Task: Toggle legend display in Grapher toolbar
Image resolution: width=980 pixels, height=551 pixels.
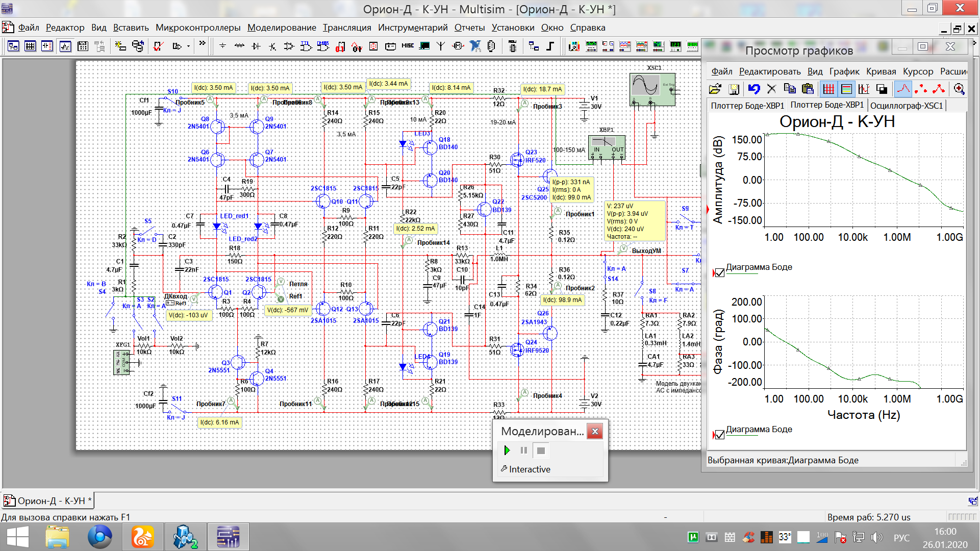Action: click(846, 89)
